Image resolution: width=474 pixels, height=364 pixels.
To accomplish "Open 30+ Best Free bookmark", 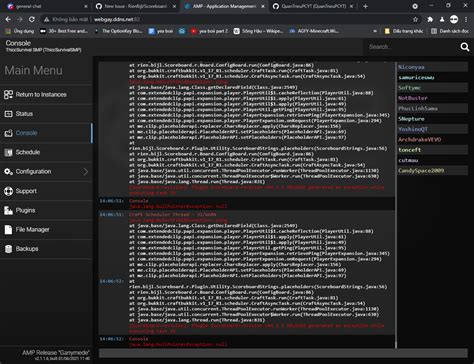I will tap(64, 31).
